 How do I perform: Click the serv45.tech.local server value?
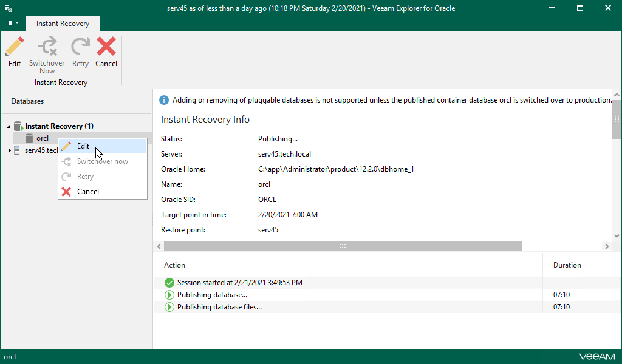point(284,154)
